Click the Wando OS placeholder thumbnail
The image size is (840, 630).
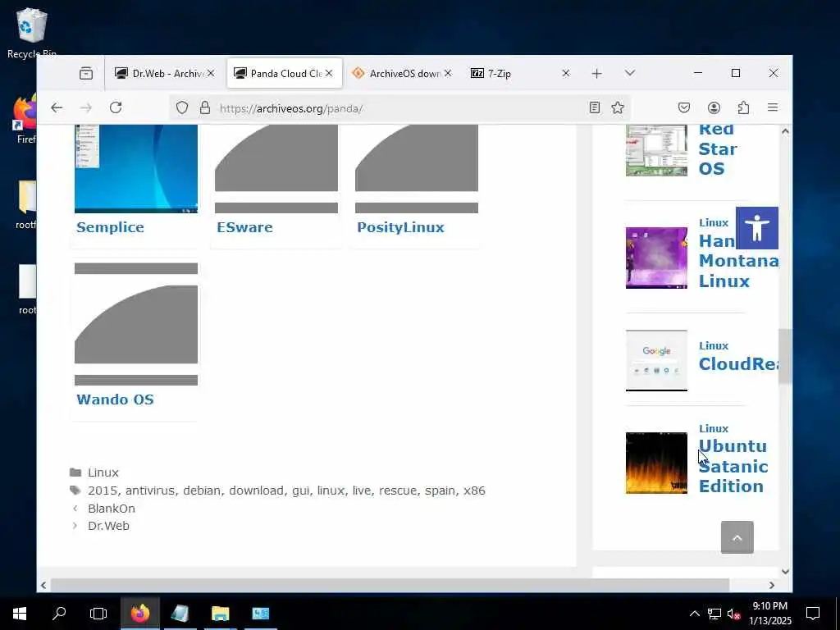(x=136, y=324)
